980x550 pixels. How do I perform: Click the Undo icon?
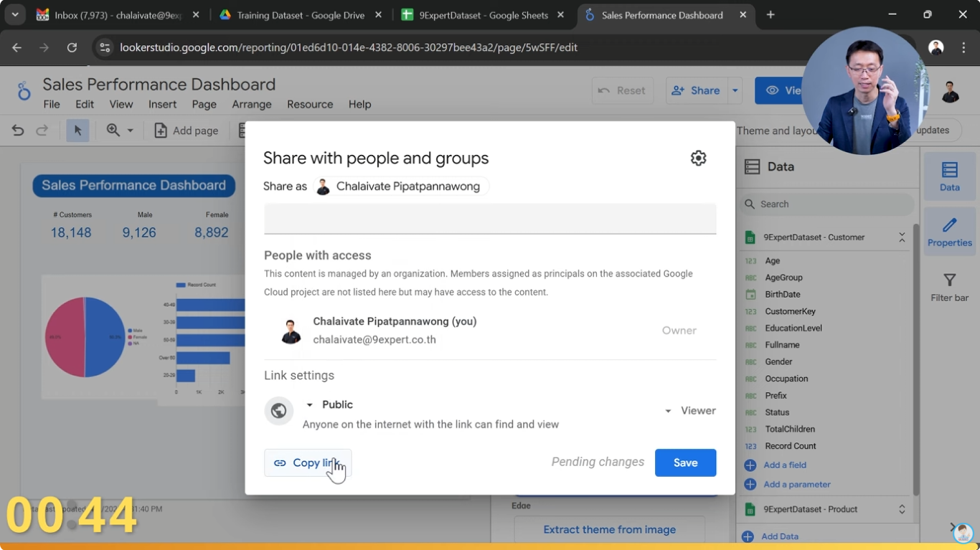coord(17,130)
